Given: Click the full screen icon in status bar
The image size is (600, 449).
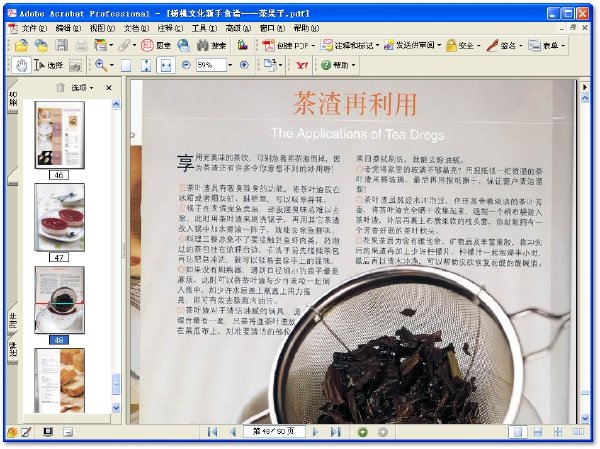Looking at the screenshot, I should tap(48, 432).
